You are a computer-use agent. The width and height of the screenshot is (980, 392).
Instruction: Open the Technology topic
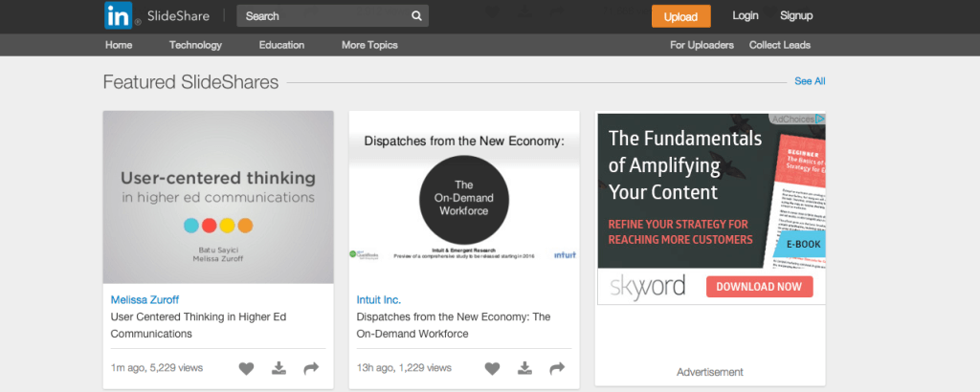pos(195,45)
